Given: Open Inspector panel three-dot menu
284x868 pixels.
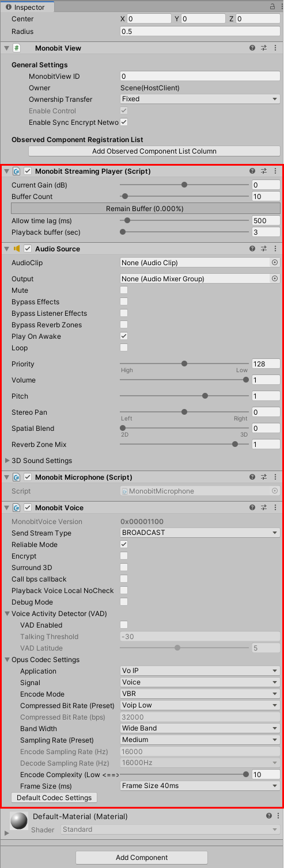Looking at the screenshot, I should point(279,7).
